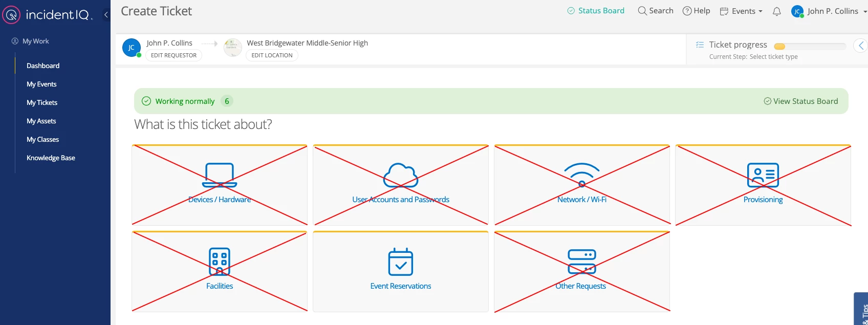This screenshot has width=868, height=325.
Task: Click the Ticket progress bar
Action: 810,46
